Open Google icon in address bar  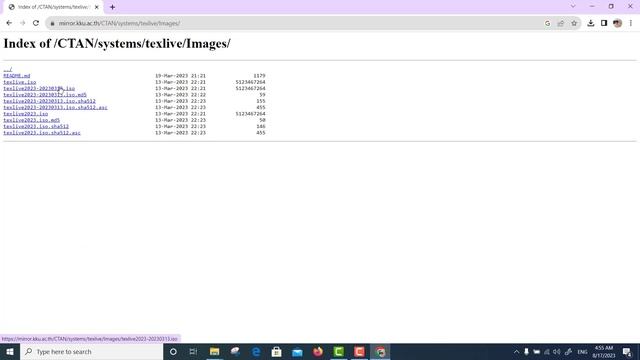(x=547, y=23)
